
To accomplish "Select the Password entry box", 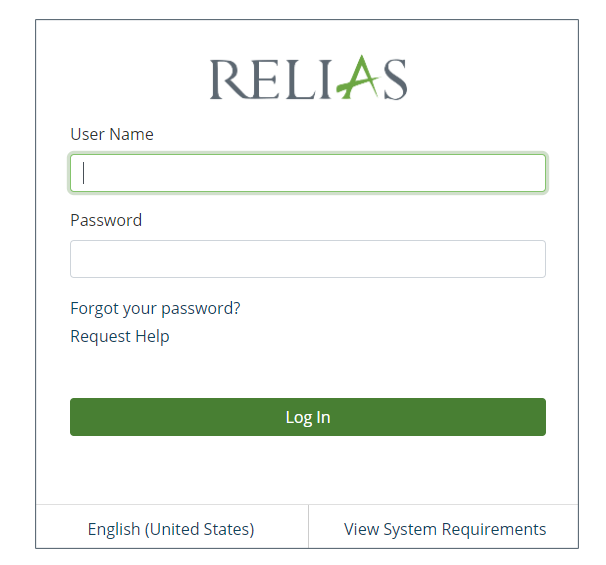I will (x=308, y=259).
